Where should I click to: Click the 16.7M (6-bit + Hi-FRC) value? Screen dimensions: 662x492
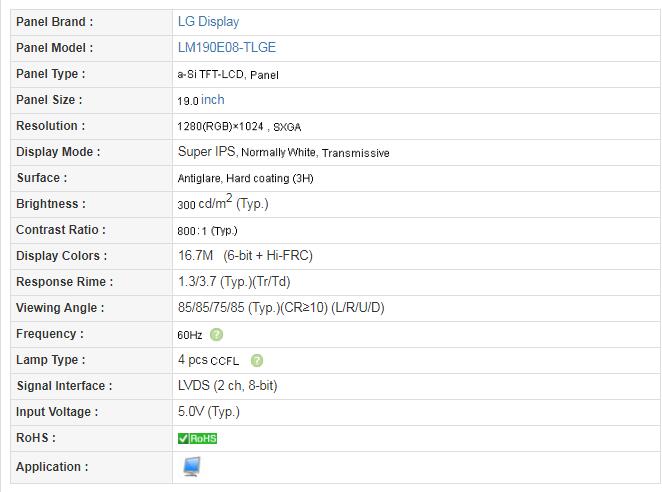[245, 256]
